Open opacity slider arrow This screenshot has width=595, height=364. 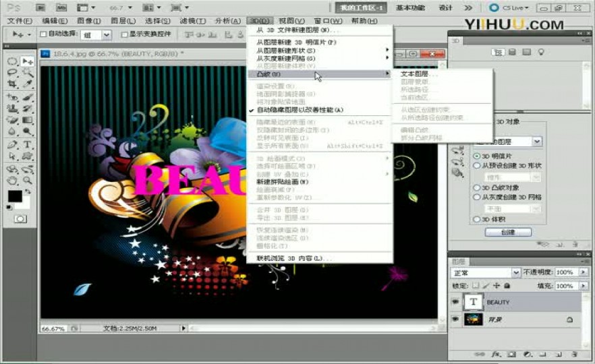pos(584,272)
